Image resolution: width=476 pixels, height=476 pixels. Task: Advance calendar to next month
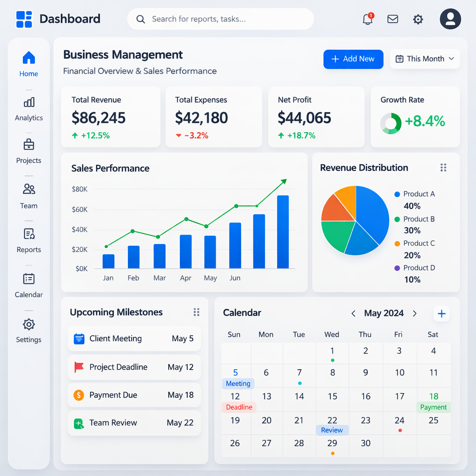[x=415, y=314]
